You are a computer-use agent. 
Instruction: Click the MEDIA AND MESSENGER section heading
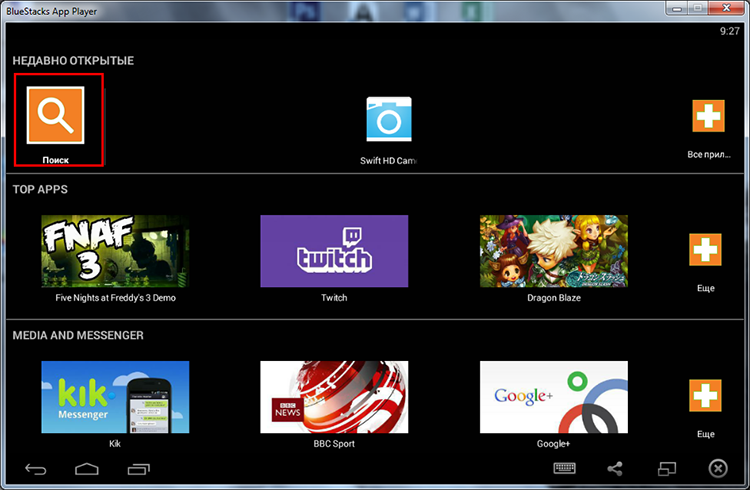click(78, 335)
